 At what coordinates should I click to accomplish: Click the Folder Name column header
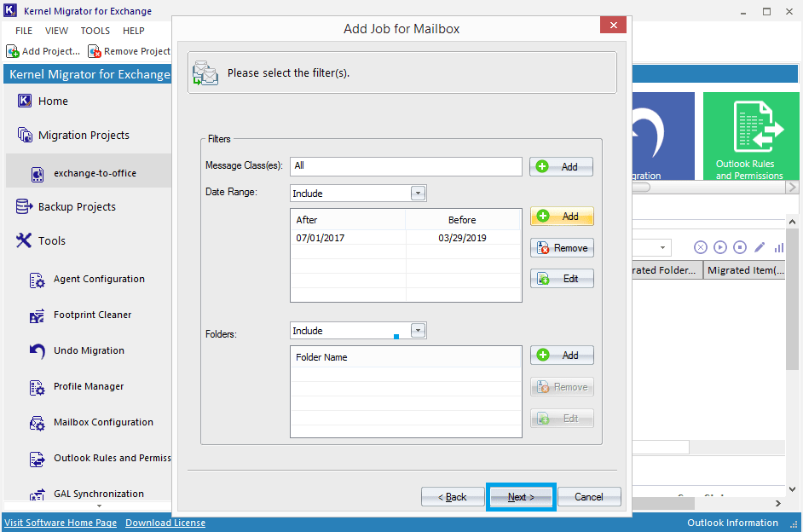406,357
